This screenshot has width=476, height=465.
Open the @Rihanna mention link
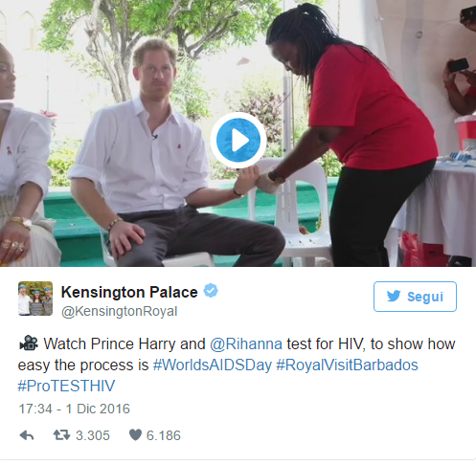pyautogui.click(x=246, y=344)
